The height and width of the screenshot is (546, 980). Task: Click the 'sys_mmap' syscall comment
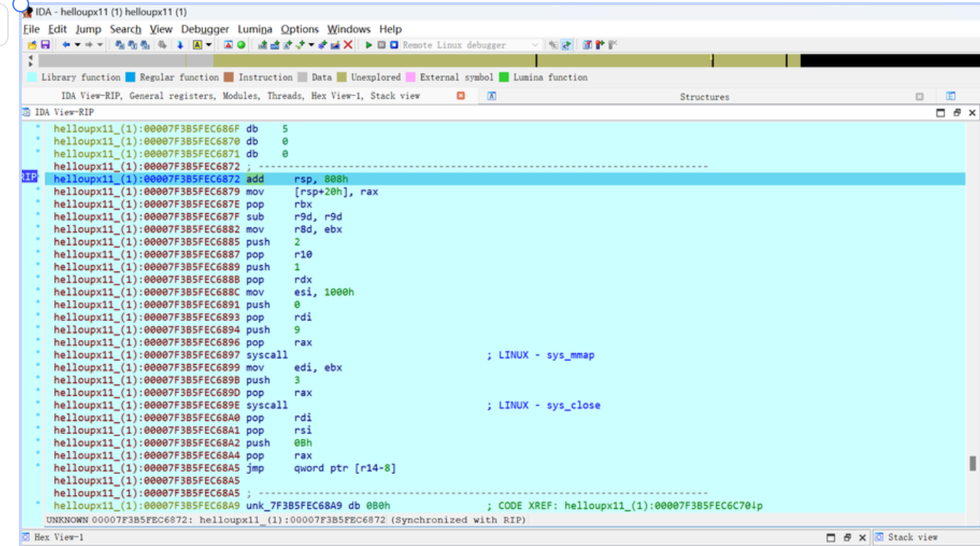pos(541,355)
